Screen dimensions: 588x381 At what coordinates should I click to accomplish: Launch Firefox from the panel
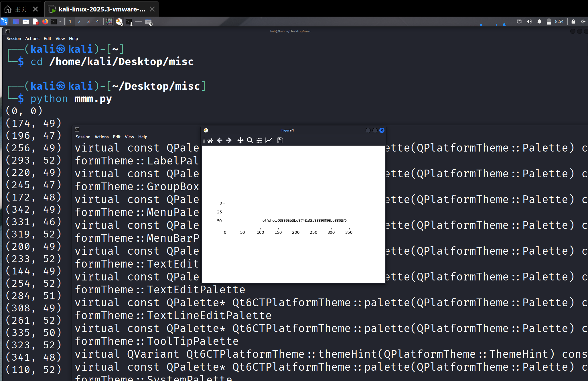(45, 21)
